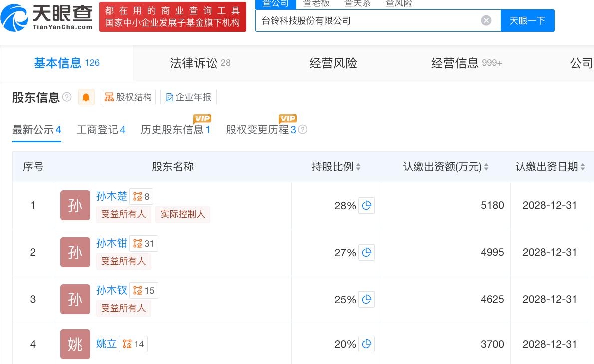Open 孙木楚's related-companies badge showing 8
594x364 pixels.
141,196
